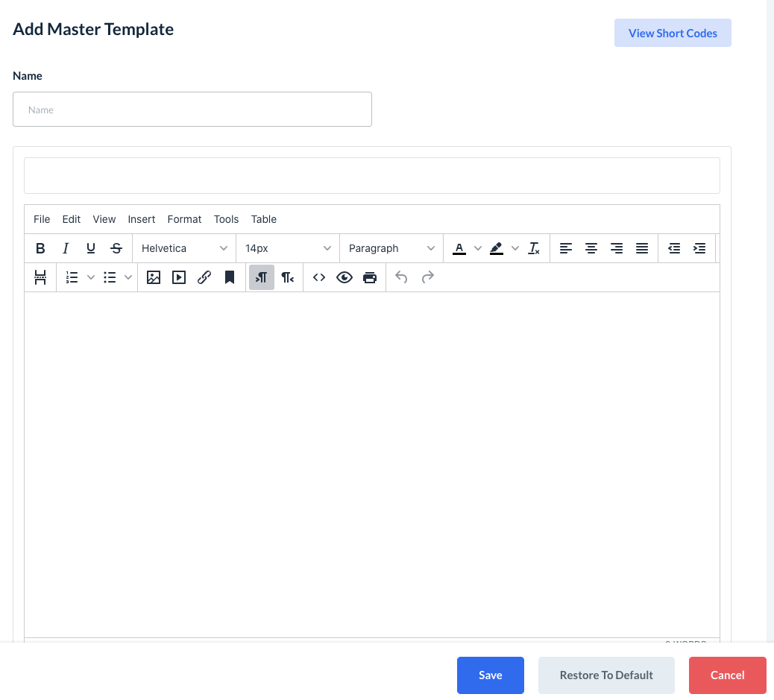Toggle left-to-right text direction
Image resolution: width=774 pixels, height=700 pixels.
262,277
